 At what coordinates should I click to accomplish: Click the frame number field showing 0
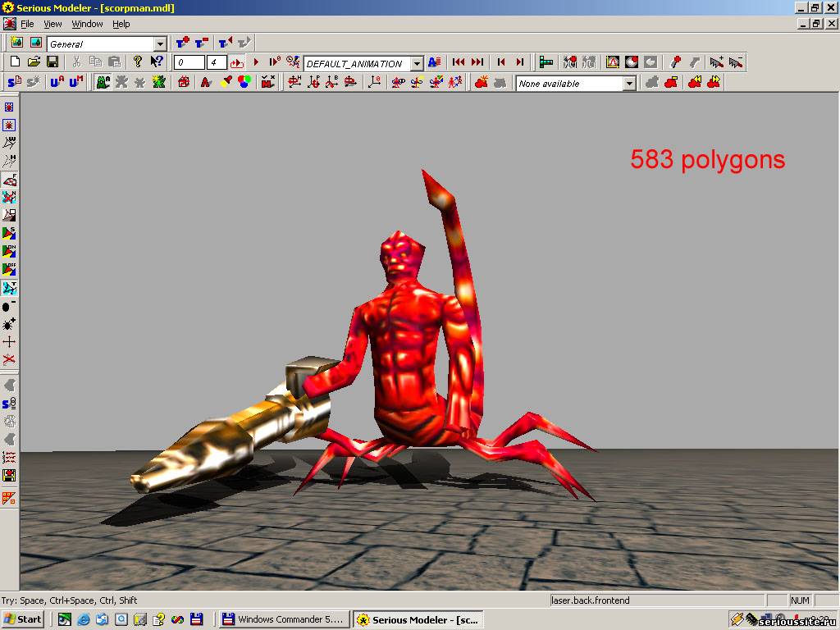pos(189,62)
